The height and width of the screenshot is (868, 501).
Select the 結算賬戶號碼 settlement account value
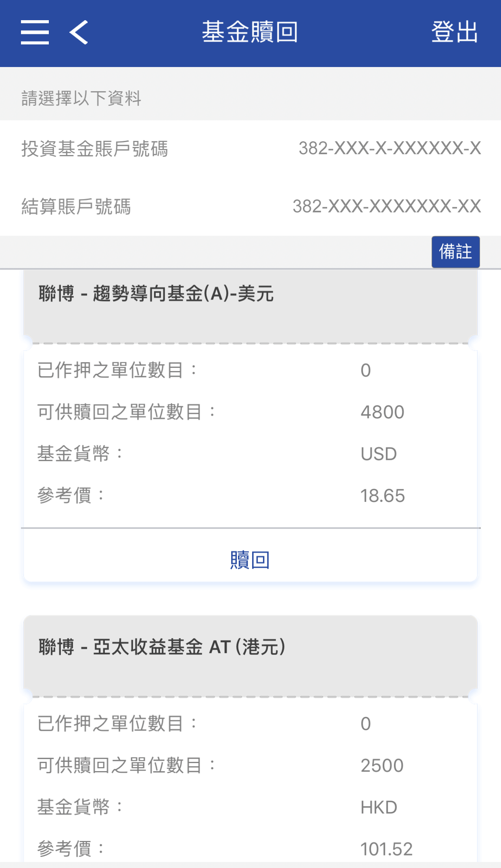[x=386, y=206]
